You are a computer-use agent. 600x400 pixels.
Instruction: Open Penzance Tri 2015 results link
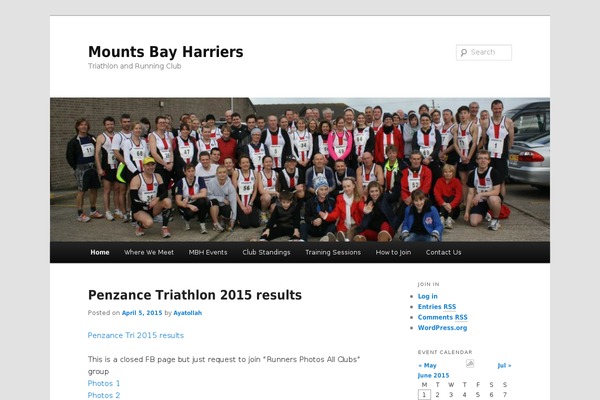coord(136,335)
